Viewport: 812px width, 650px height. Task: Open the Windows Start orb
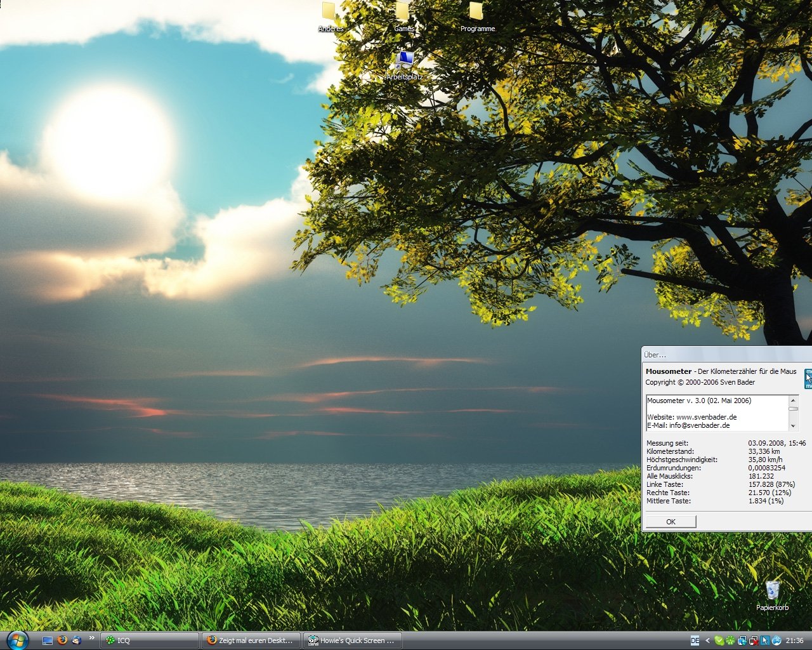click(17, 640)
